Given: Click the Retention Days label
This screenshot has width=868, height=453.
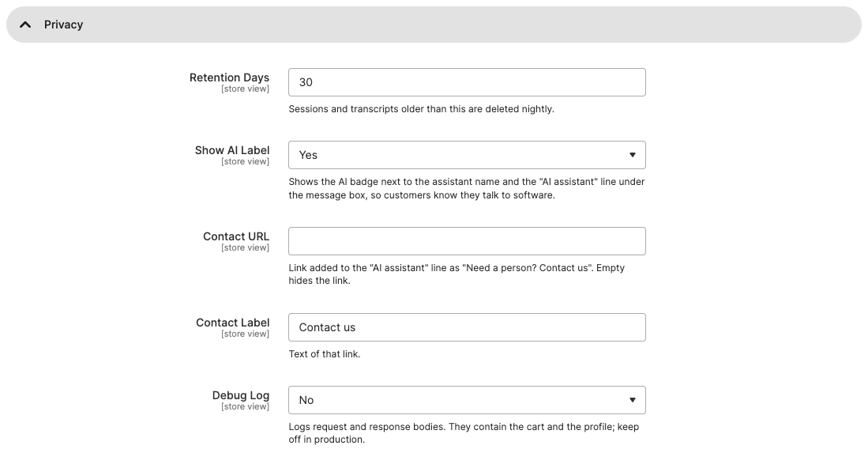Looking at the screenshot, I should click(229, 77).
